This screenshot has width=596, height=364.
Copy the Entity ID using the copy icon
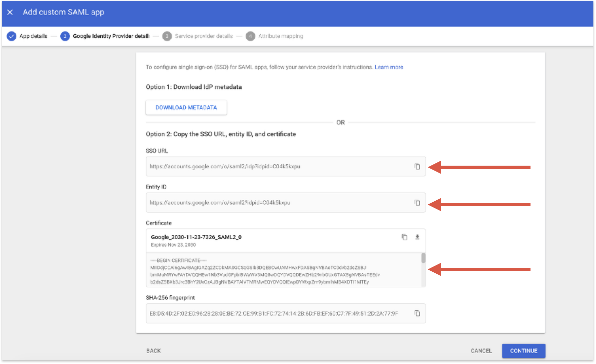(x=417, y=203)
